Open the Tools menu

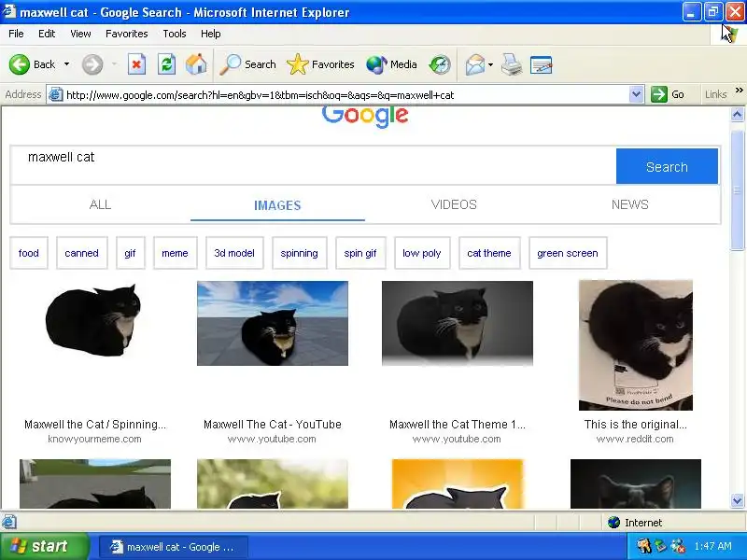point(175,34)
